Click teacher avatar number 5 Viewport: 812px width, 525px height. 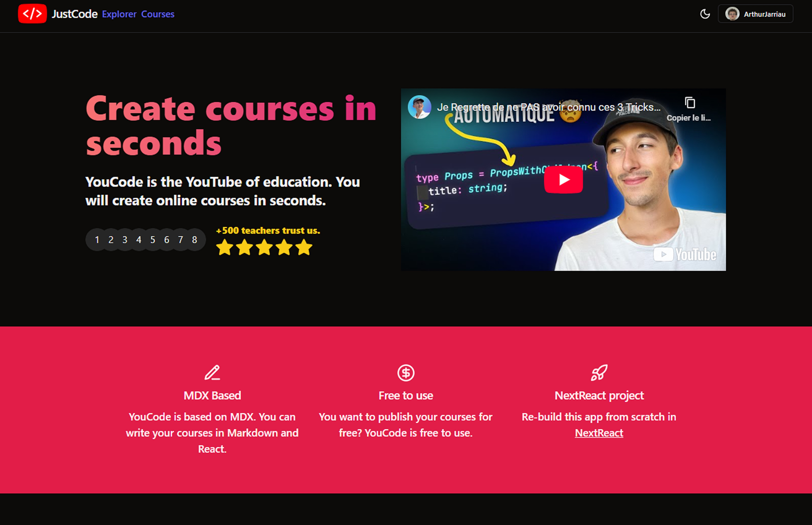[x=153, y=240]
